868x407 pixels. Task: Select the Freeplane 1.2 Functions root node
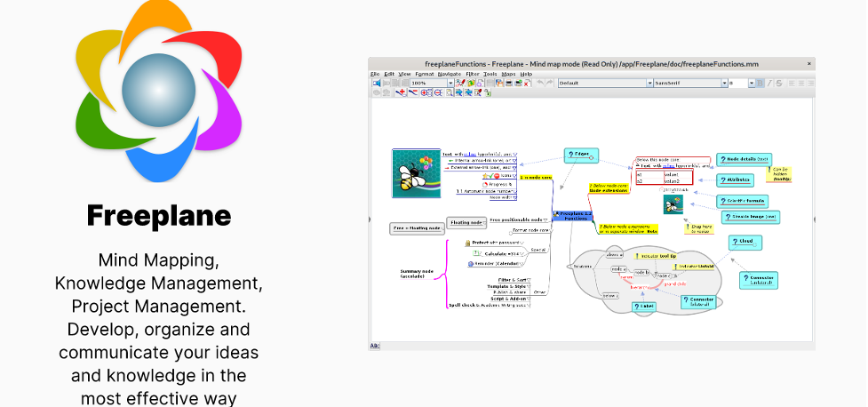(573, 216)
